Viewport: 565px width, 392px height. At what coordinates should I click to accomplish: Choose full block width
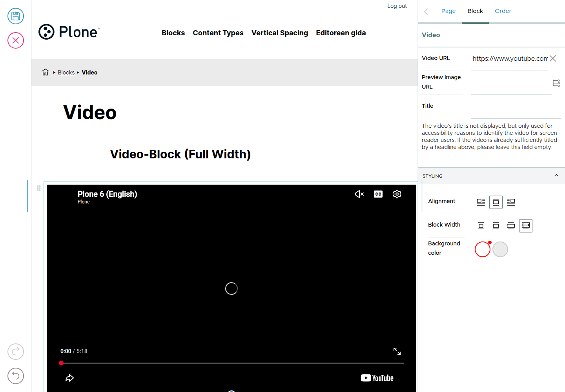(x=526, y=225)
